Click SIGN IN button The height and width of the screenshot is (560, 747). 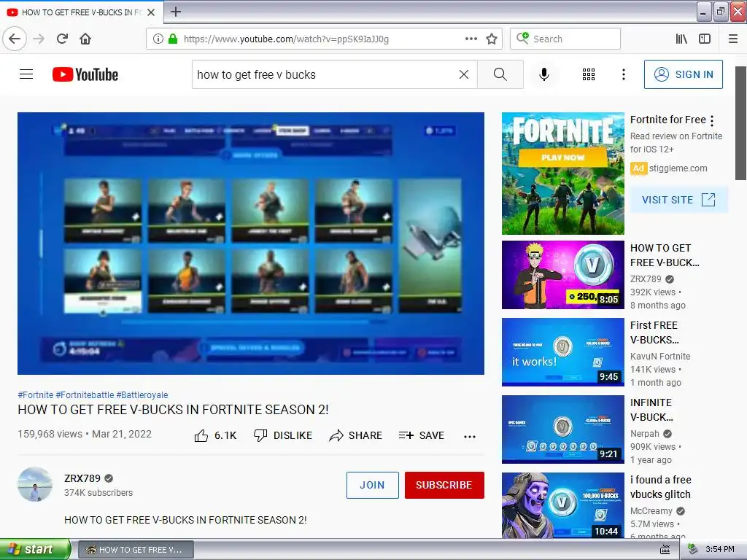click(x=683, y=74)
